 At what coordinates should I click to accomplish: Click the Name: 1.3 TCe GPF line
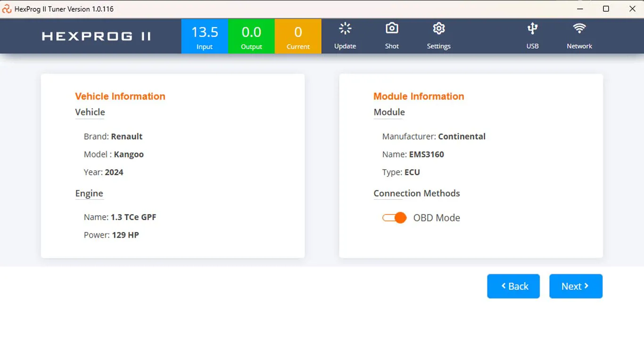(x=120, y=217)
